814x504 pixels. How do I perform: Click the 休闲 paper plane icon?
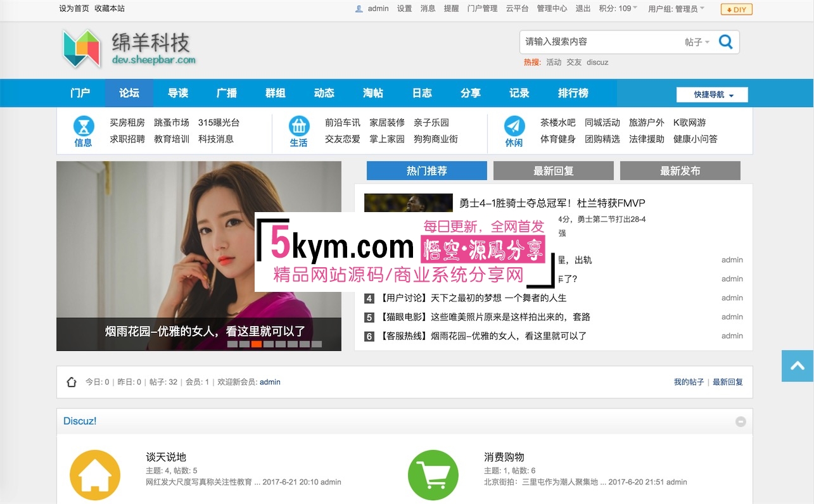tap(514, 125)
